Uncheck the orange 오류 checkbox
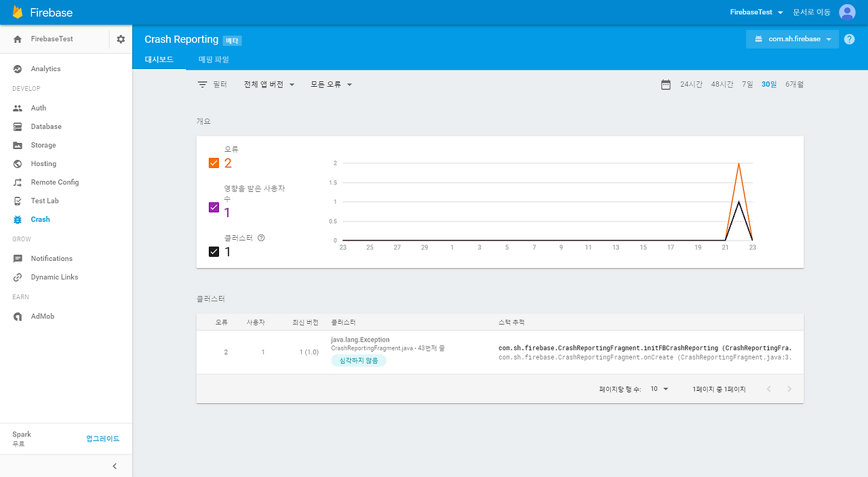 (x=214, y=163)
